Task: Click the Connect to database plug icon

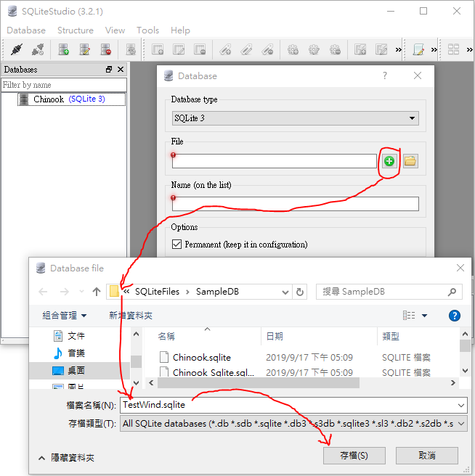Action: pos(17,49)
